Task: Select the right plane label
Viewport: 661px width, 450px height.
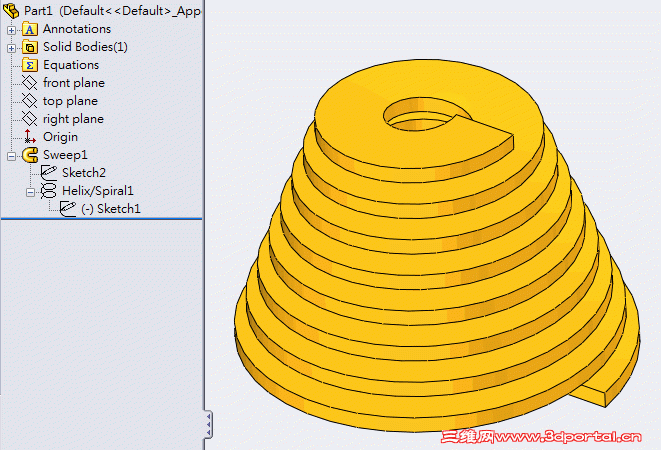Action: point(73,119)
